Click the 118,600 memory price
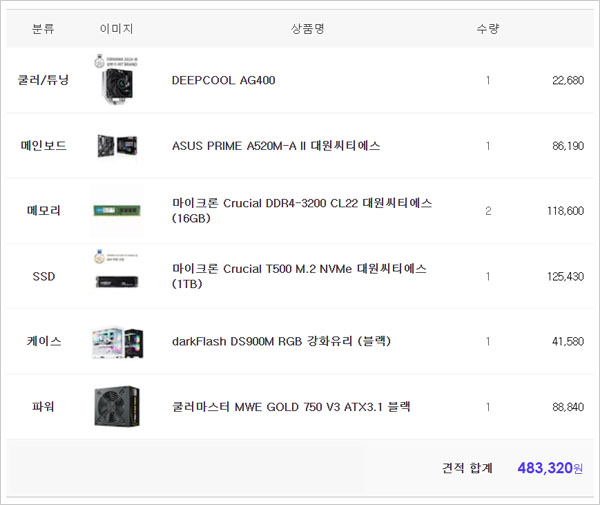This screenshot has height=505, width=600. pyautogui.click(x=565, y=211)
